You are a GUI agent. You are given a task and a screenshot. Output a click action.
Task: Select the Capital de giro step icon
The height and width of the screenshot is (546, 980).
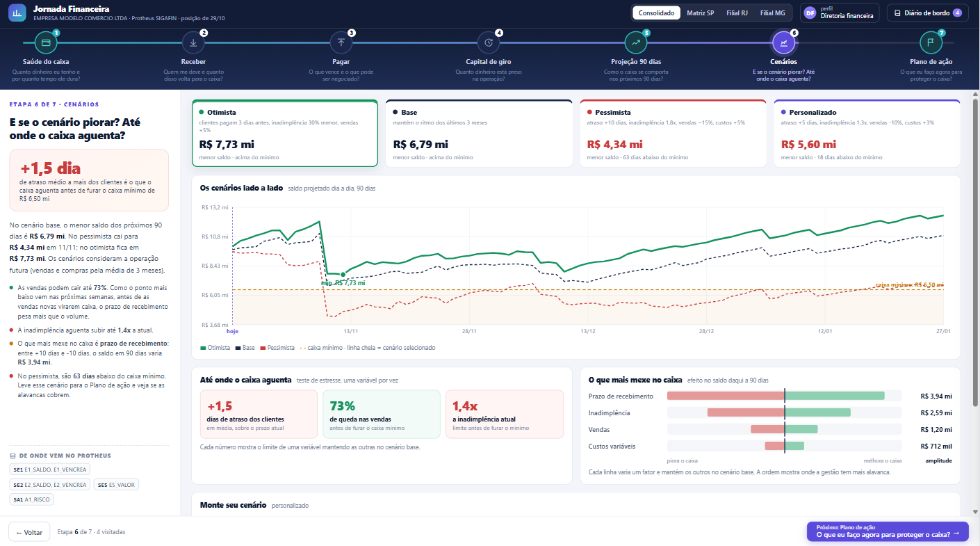tap(489, 42)
